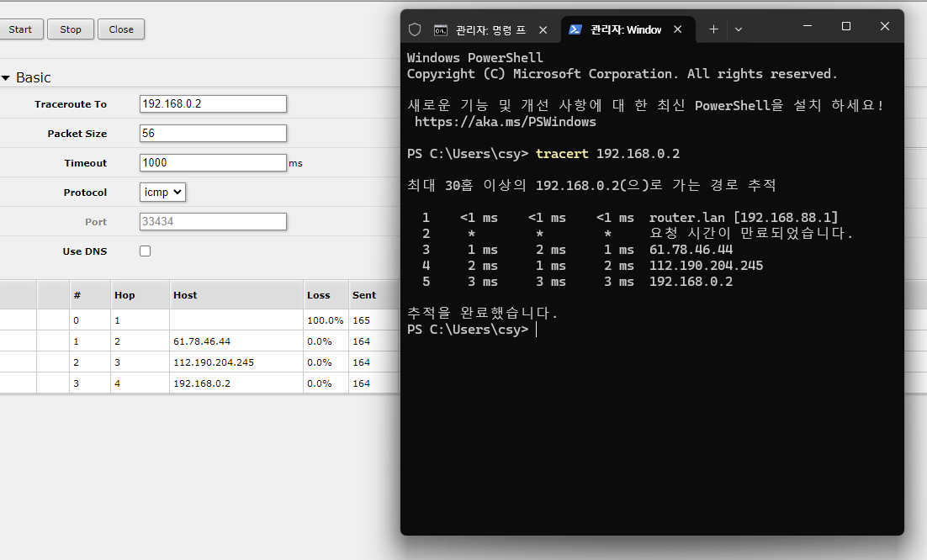Click the Close button in traceroute tool
Image resolution: width=927 pixels, height=560 pixels.
(x=121, y=29)
